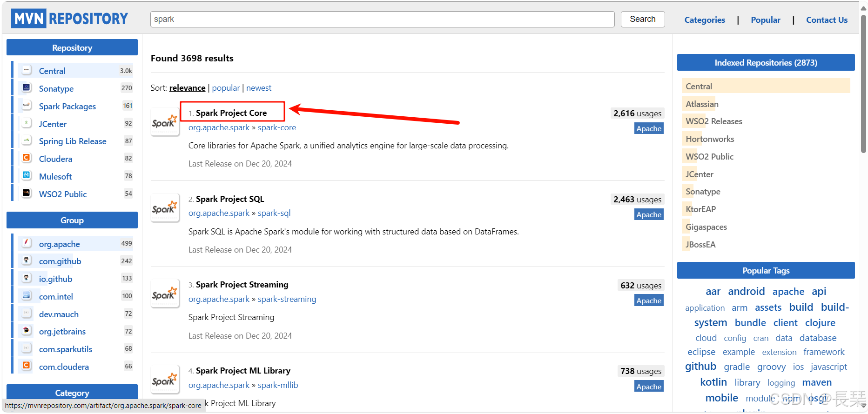This screenshot has width=868, height=414.
Task: Sort results by popular
Action: click(x=226, y=88)
